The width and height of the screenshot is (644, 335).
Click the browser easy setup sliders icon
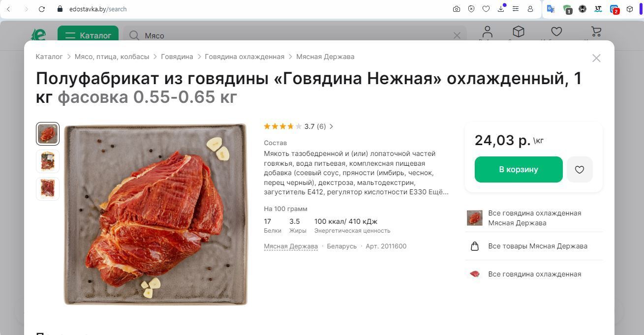click(516, 9)
